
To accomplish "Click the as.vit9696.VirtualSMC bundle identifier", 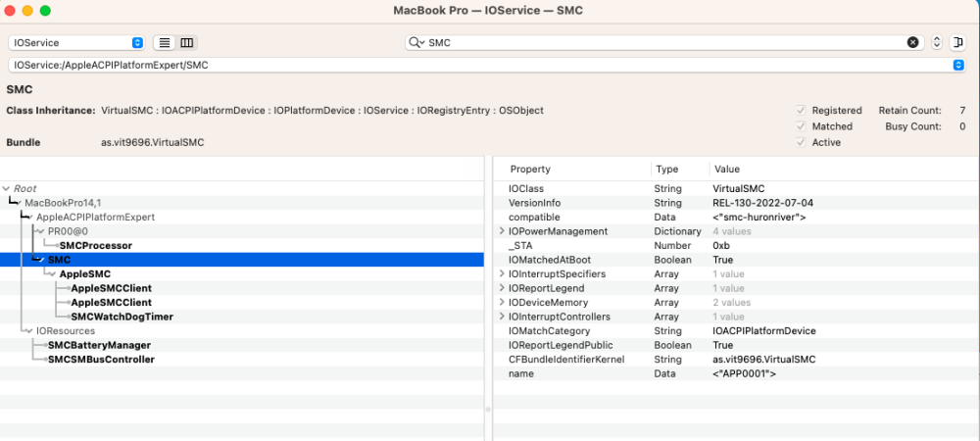I will pos(153,142).
